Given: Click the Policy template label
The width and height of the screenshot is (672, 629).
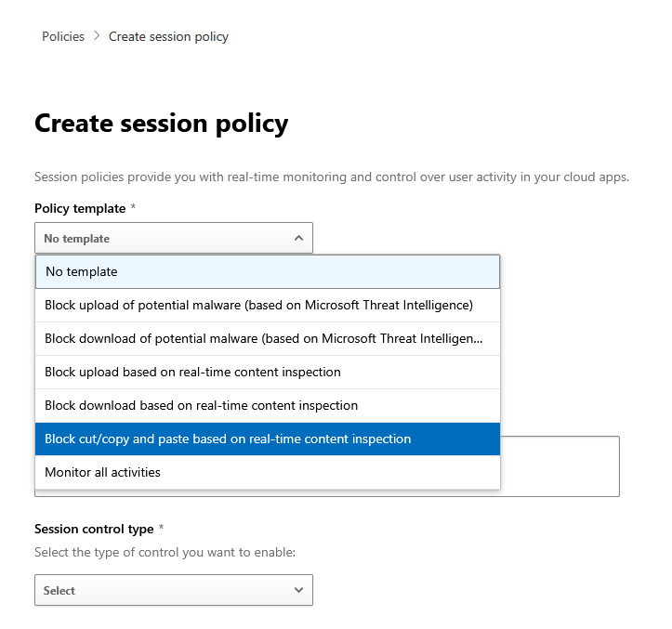Looking at the screenshot, I should click(80, 209).
